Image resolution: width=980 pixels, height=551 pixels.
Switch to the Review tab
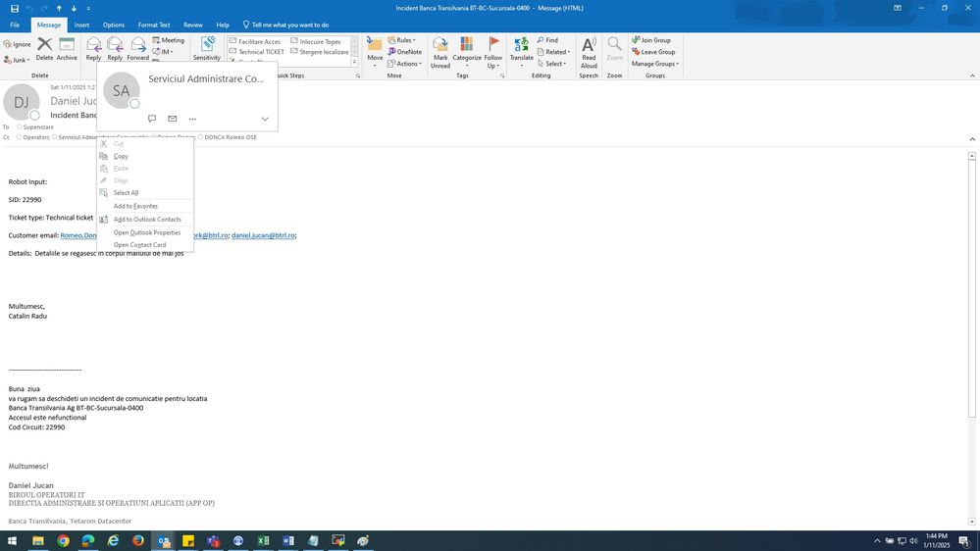(193, 25)
